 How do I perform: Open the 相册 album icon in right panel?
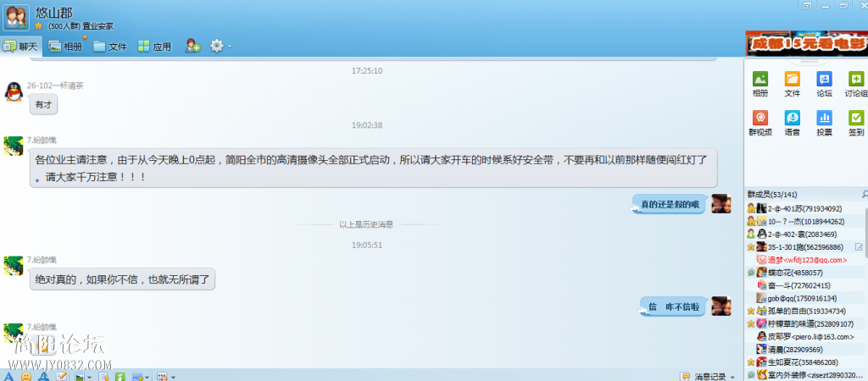[760, 79]
